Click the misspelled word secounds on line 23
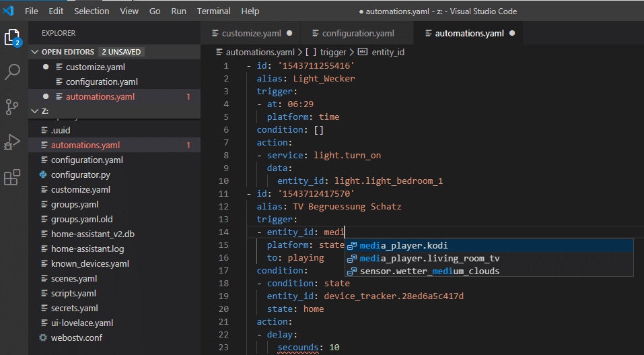The image size is (644, 355). 297,348
